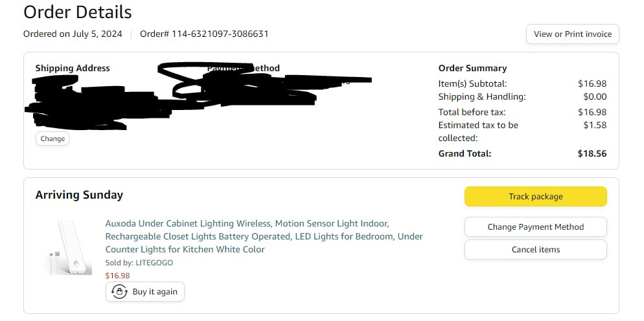The image size is (644, 321).
Task: Click the Order Summary heading
Action: [x=473, y=68]
